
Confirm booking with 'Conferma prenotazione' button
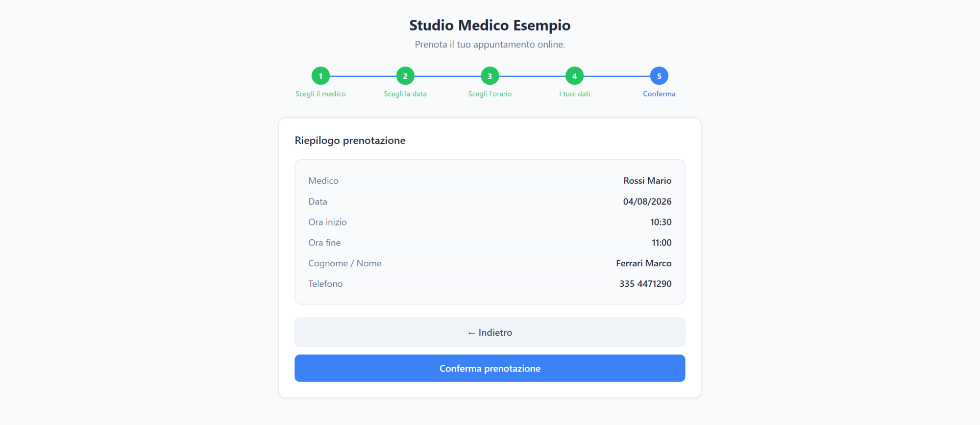click(490, 368)
